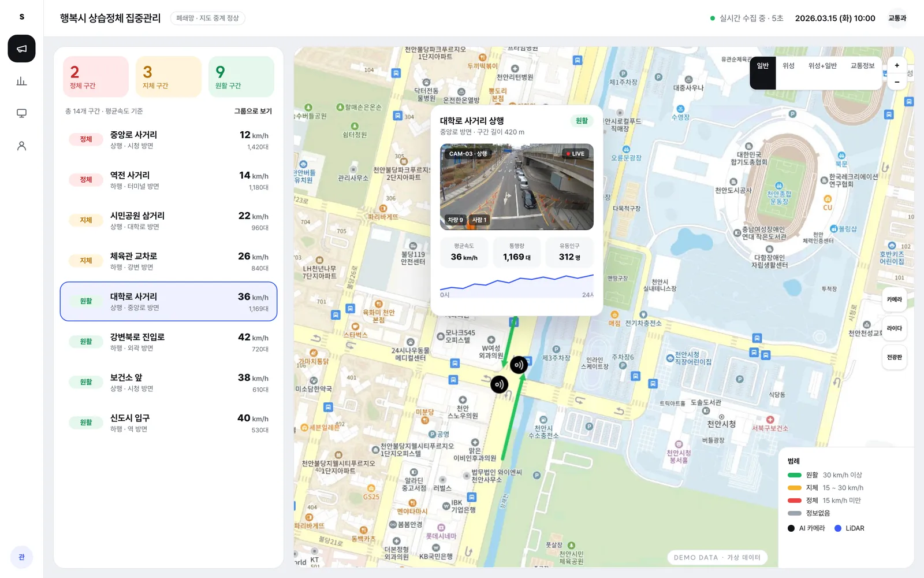Click the 롯데시네마 map marker
Image resolution: width=924 pixels, height=578 pixels.
coord(441,528)
